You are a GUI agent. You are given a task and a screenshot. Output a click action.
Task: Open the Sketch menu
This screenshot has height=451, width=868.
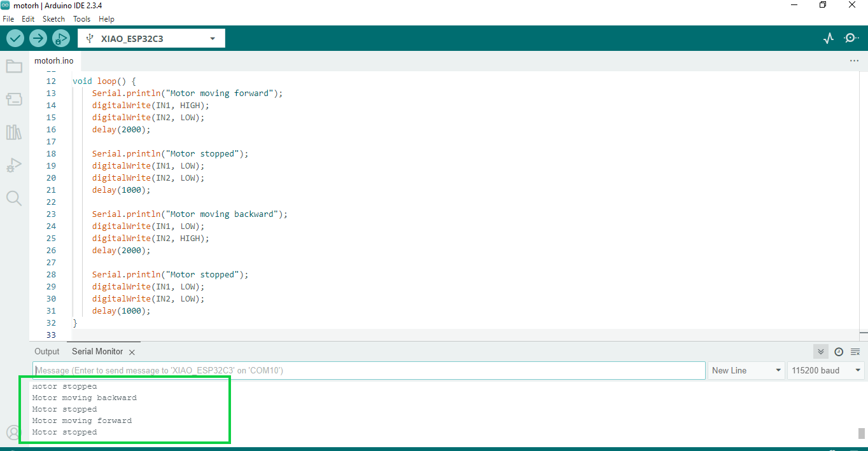[54, 19]
